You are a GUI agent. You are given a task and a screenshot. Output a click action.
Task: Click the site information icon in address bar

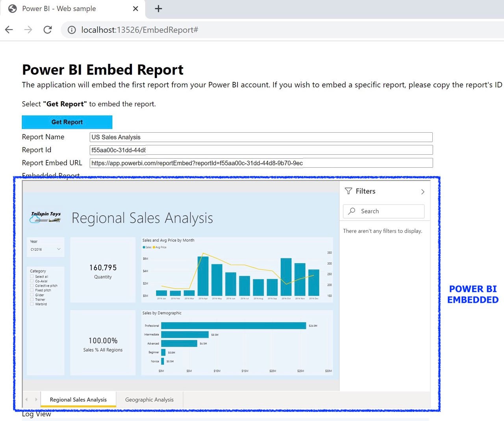(72, 30)
